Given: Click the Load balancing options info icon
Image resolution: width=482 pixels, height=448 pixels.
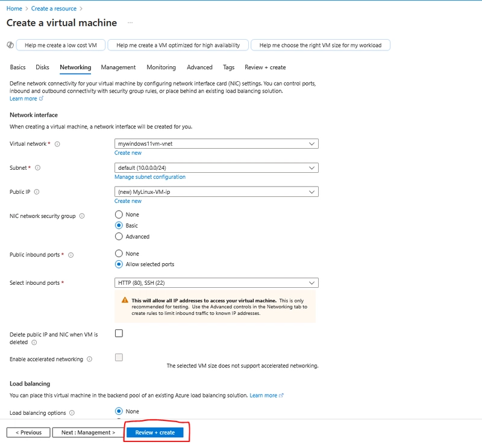Looking at the screenshot, I should click(x=72, y=413).
